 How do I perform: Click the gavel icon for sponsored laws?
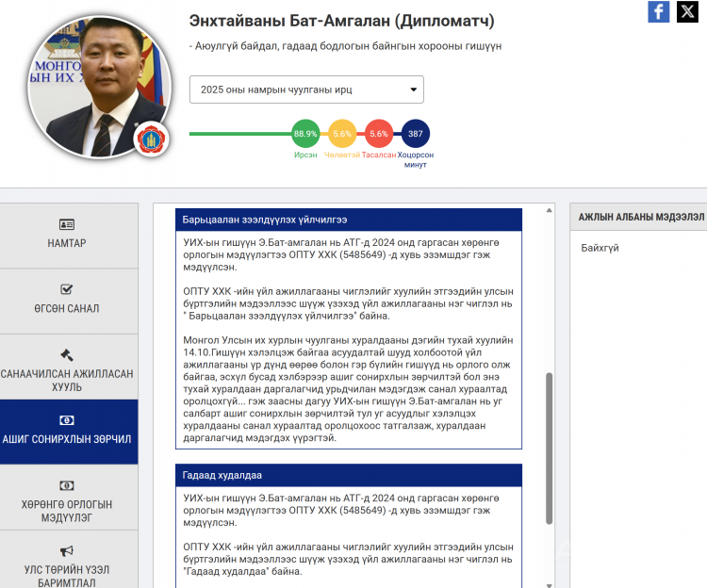(67, 355)
